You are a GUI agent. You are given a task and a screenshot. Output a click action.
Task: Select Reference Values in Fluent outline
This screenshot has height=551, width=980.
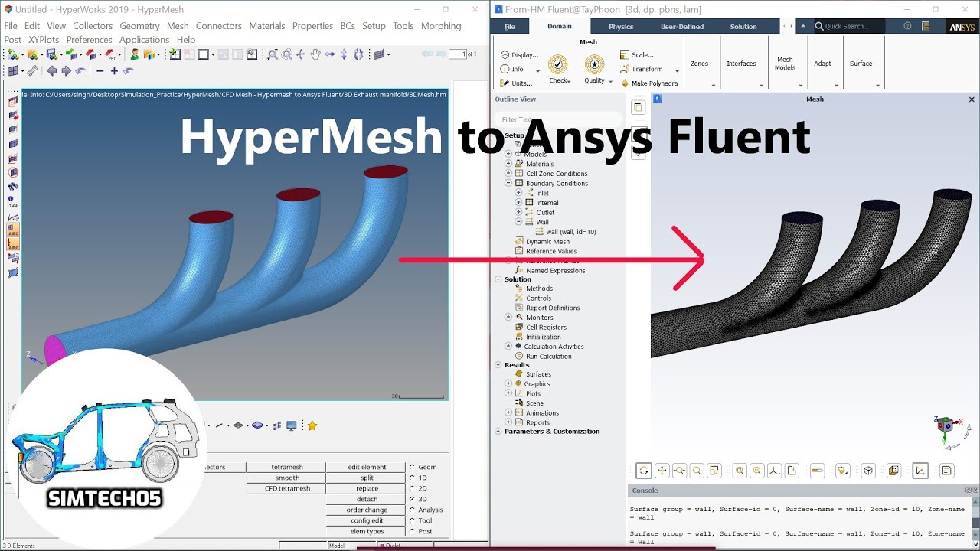click(546, 251)
